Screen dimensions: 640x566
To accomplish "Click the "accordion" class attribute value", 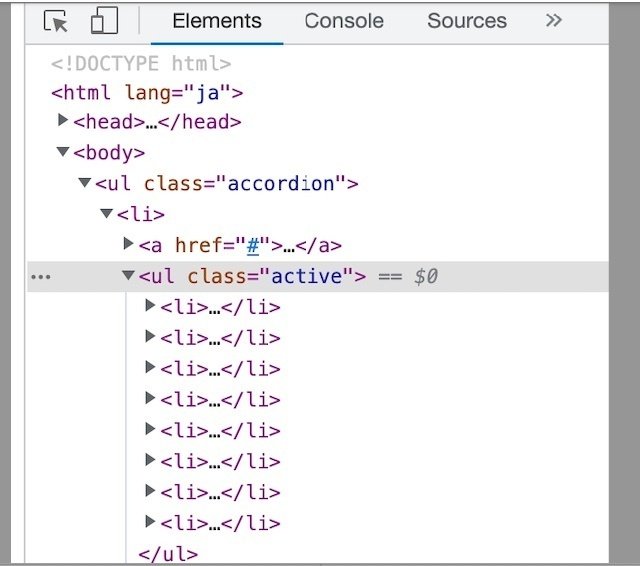I will (281, 184).
